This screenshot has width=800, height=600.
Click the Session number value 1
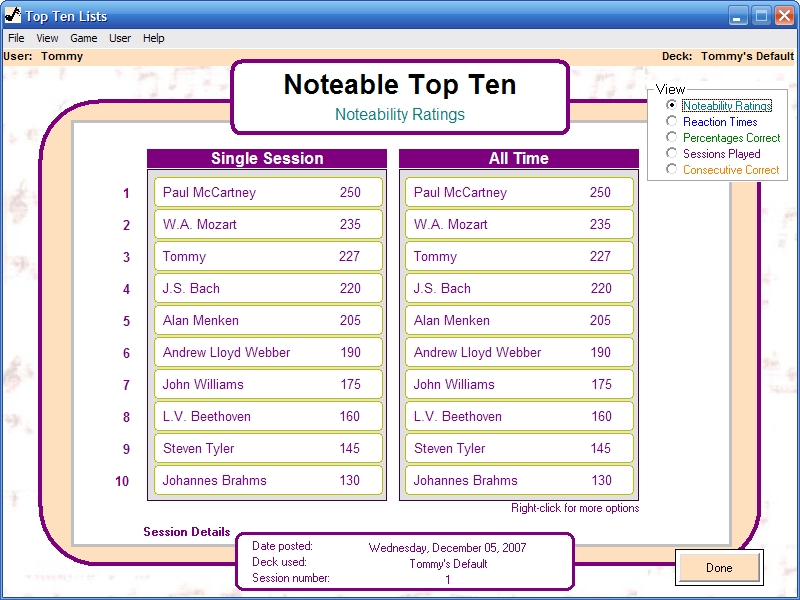pos(447,580)
